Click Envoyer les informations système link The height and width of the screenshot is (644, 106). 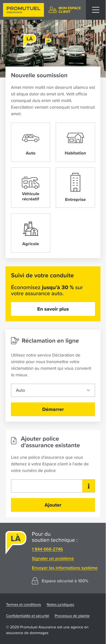[65, 568]
